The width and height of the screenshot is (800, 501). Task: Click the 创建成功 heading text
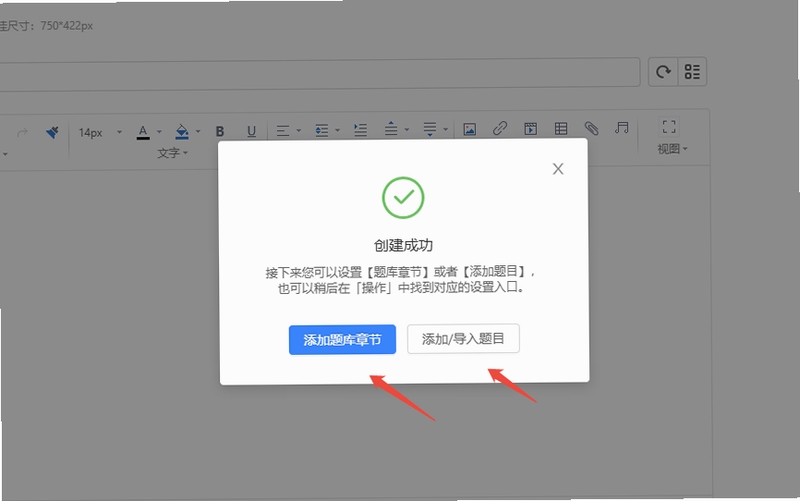click(403, 245)
